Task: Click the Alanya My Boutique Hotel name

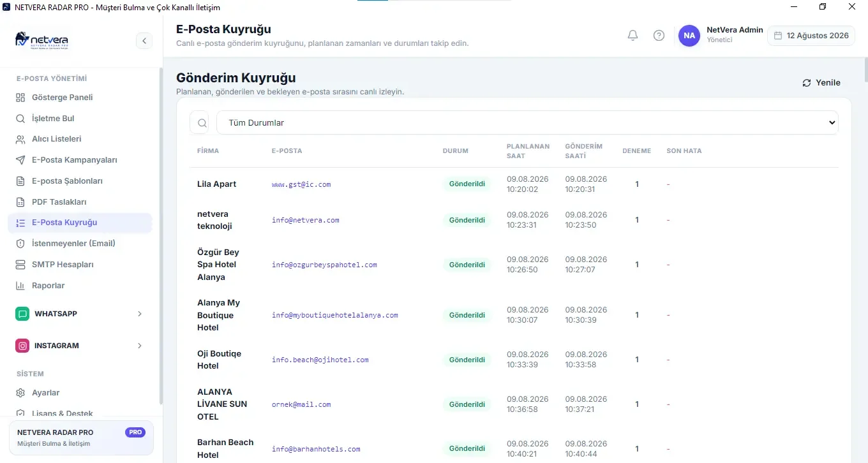Action: click(219, 315)
